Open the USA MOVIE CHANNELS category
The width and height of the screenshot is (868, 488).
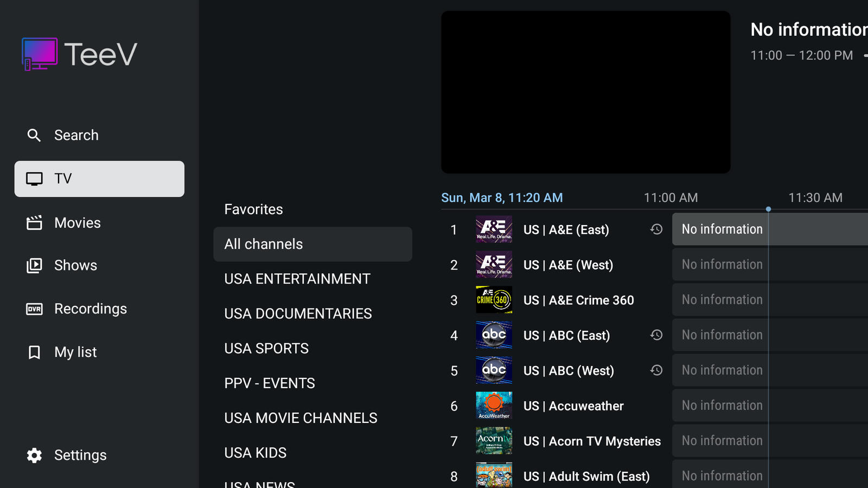[x=301, y=418]
